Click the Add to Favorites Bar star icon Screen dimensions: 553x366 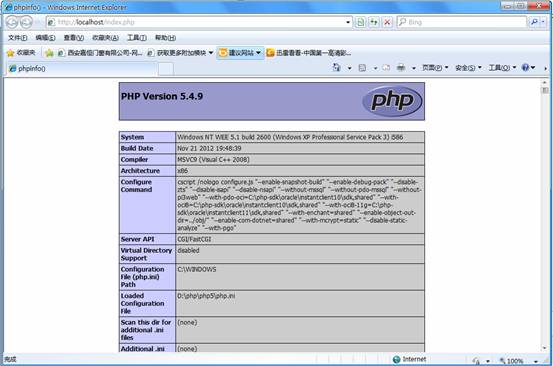(x=49, y=53)
